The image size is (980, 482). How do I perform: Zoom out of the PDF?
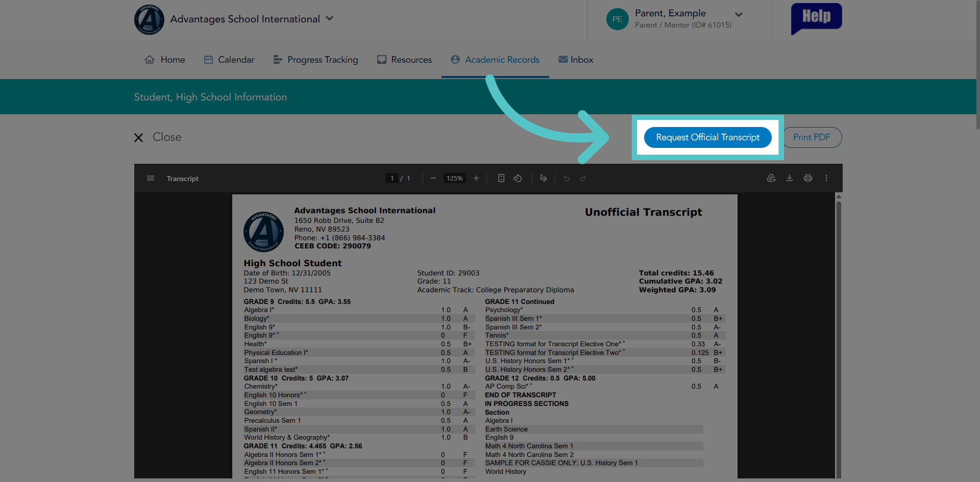[x=433, y=178]
